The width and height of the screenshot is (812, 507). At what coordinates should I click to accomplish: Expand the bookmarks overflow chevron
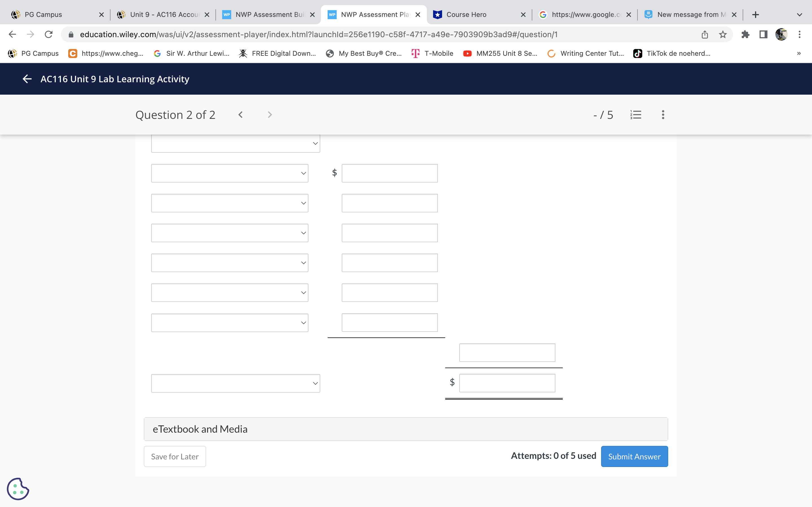pyautogui.click(x=799, y=53)
